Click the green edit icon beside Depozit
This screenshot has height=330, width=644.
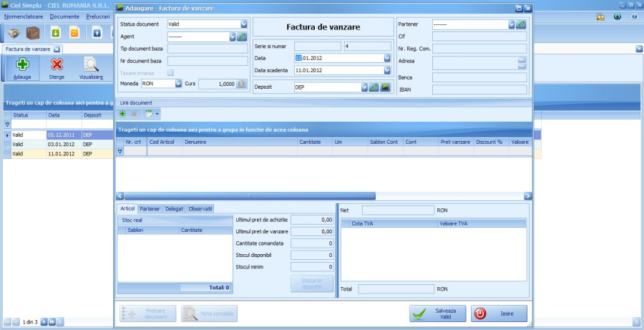tap(374, 87)
